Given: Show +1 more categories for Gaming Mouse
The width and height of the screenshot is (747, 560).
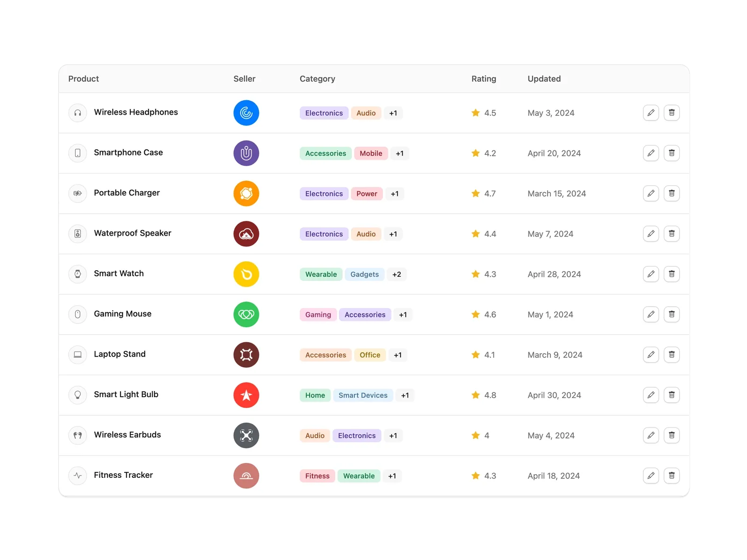Looking at the screenshot, I should pyautogui.click(x=403, y=315).
